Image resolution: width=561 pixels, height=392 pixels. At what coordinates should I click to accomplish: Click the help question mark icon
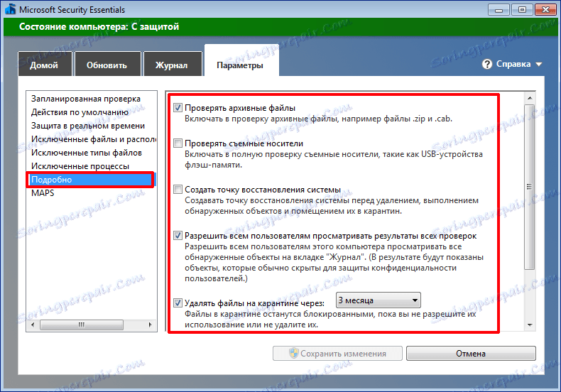(487, 65)
